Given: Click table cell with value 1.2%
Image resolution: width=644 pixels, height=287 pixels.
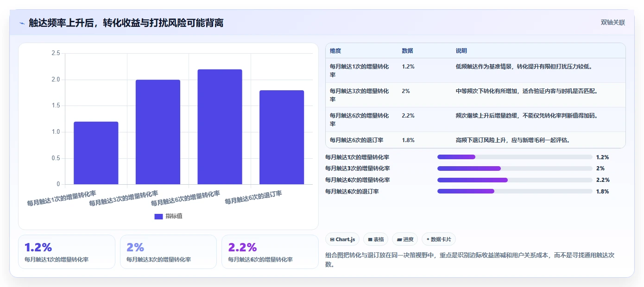Looking at the screenshot, I should (408, 67).
